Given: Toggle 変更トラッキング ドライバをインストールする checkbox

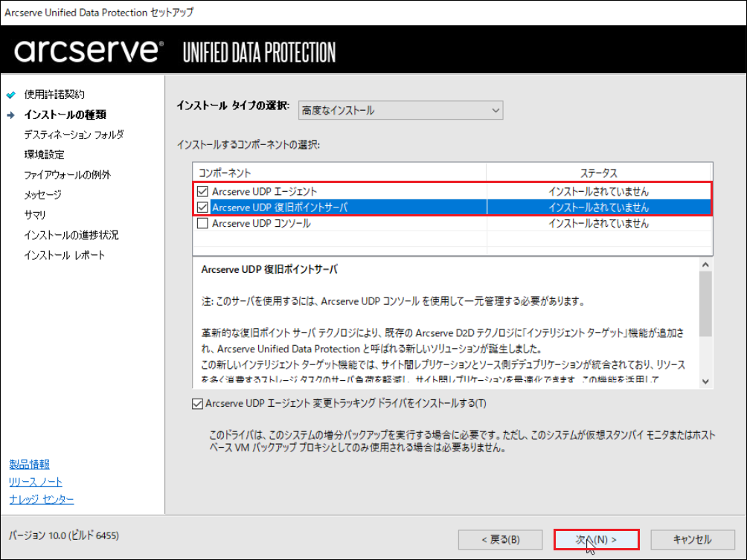Looking at the screenshot, I should [x=197, y=404].
